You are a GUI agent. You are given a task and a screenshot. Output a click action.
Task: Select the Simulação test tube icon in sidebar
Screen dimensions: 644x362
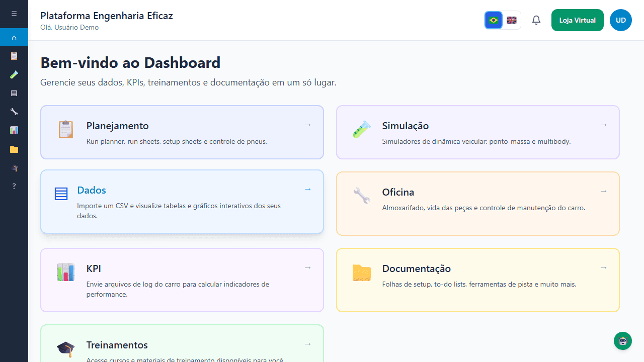click(14, 74)
